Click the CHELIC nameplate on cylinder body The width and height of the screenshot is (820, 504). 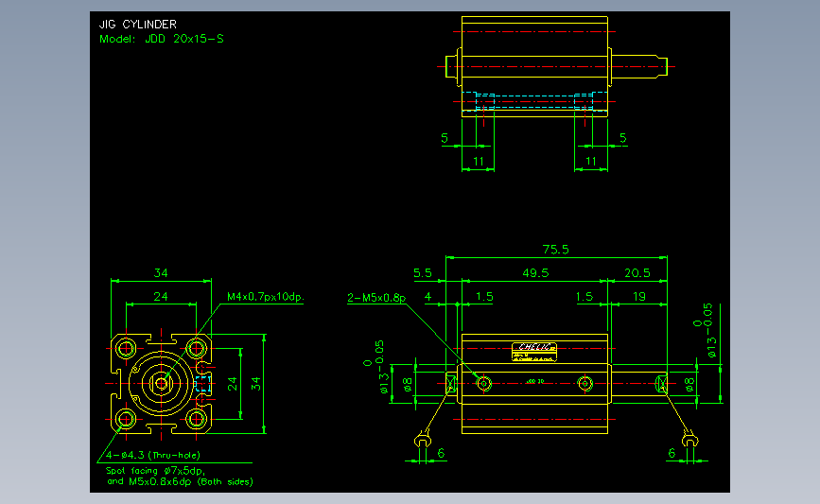(x=534, y=352)
